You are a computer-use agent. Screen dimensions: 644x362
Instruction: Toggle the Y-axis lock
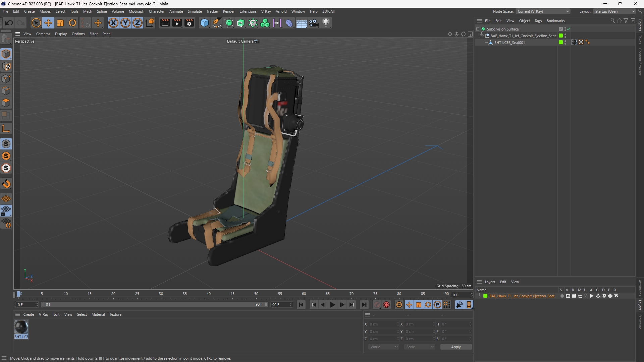point(125,23)
